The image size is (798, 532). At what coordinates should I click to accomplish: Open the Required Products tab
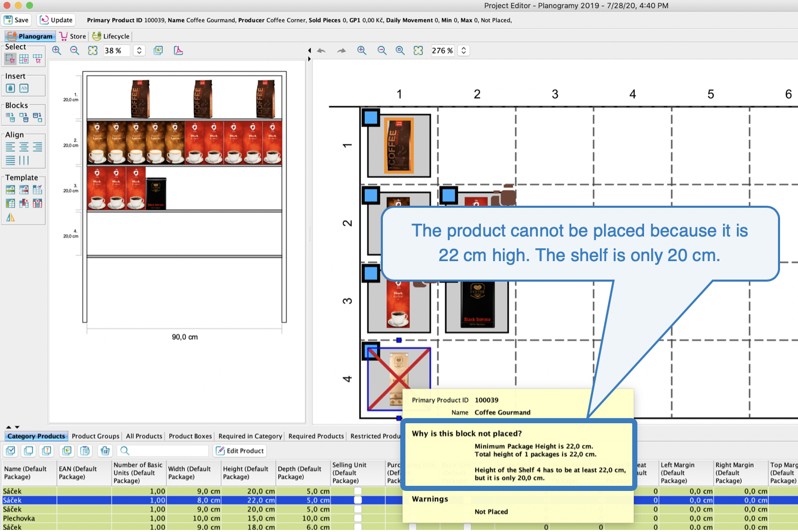coord(316,436)
